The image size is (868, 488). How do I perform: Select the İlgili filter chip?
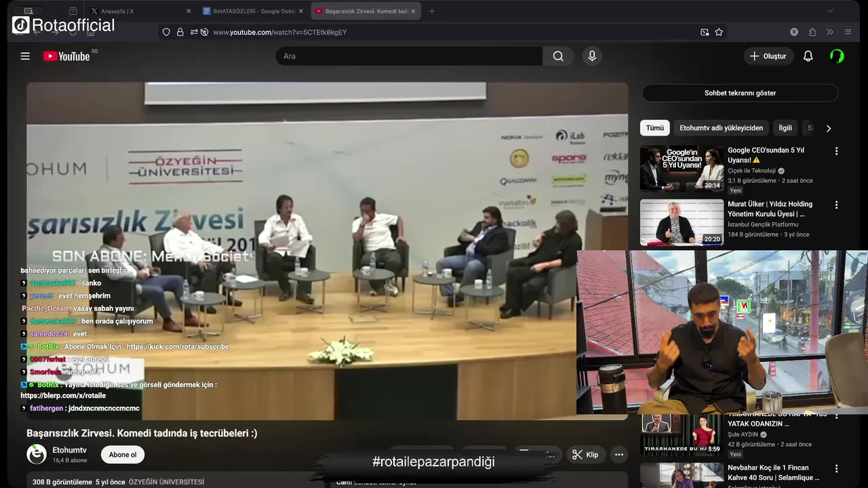[785, 128]
